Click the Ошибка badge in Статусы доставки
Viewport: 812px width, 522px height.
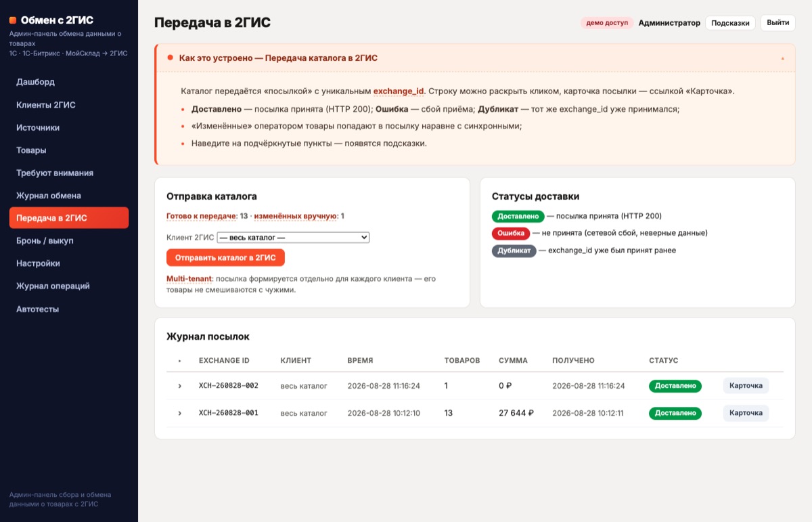point(511,234)
